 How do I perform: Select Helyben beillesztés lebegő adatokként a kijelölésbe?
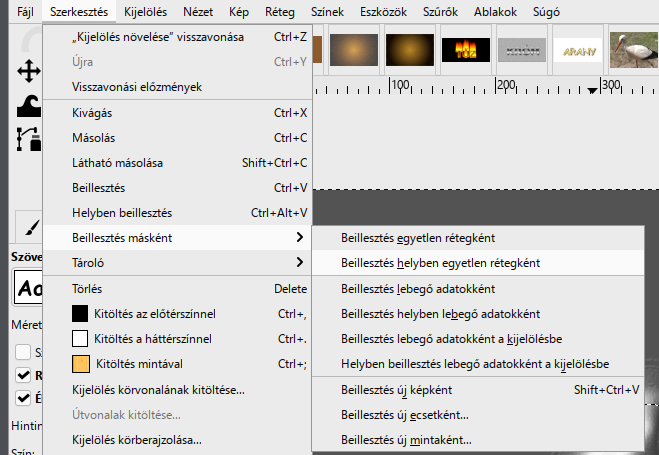point(478,364)
